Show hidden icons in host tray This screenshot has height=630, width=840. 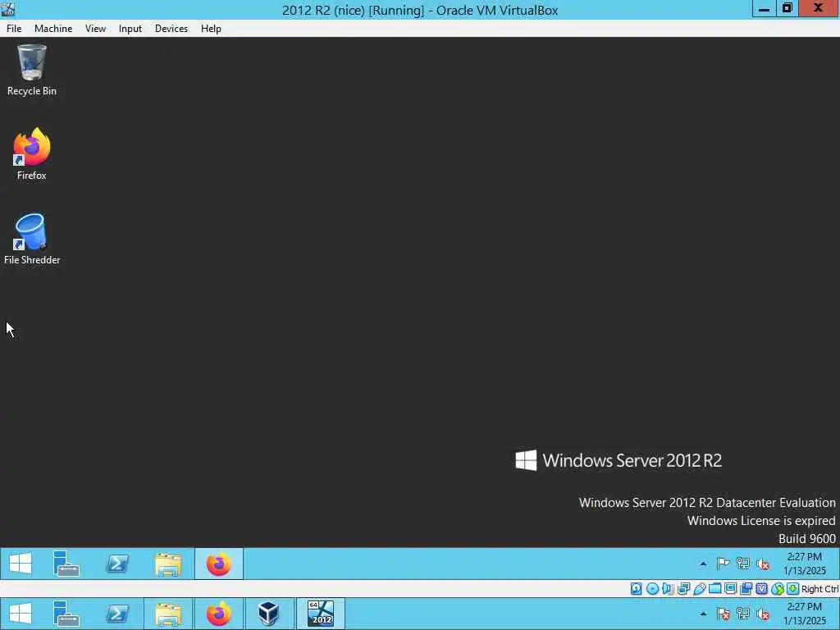click(x=703, y=614)
